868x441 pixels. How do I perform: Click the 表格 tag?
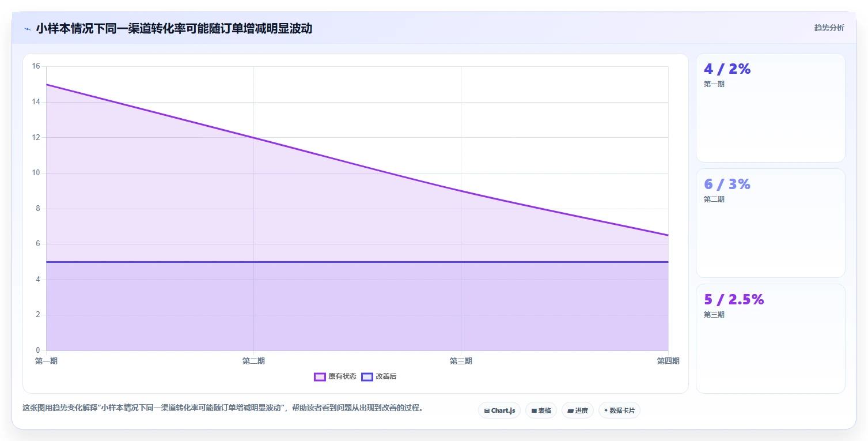coord(541,410)
